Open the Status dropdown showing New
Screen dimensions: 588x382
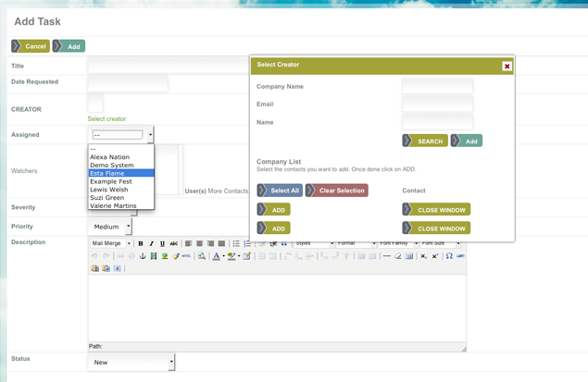tap(131, 363)
